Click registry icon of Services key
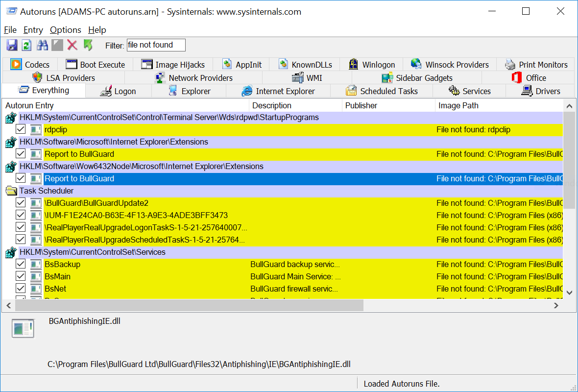Screen dimensions: 578x392 11,252
